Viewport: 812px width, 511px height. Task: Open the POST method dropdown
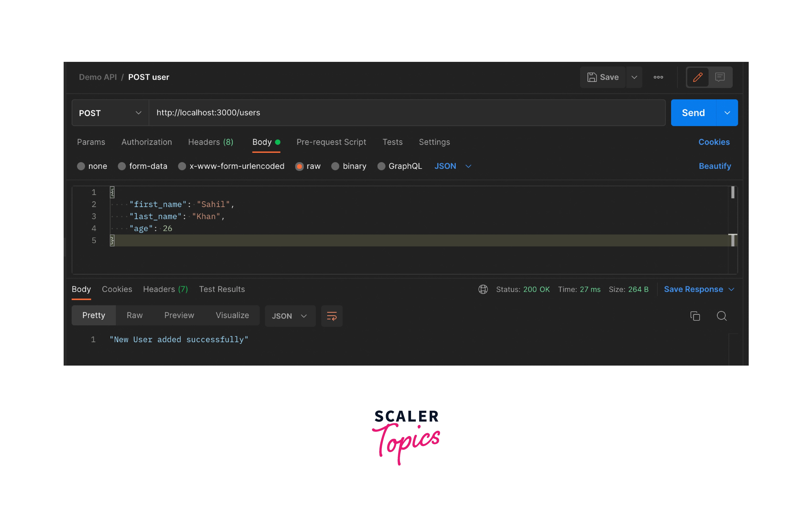coord(110,113)
